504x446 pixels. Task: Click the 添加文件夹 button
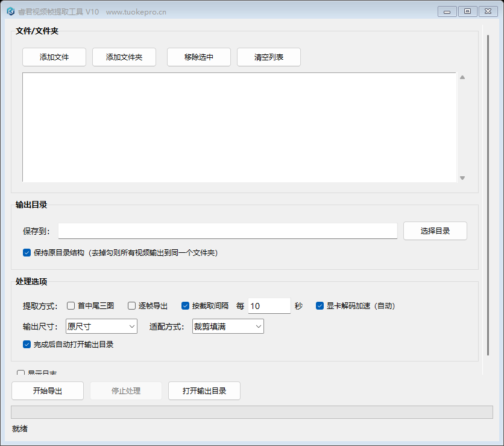pyautogui.click(x=124, y=57)
